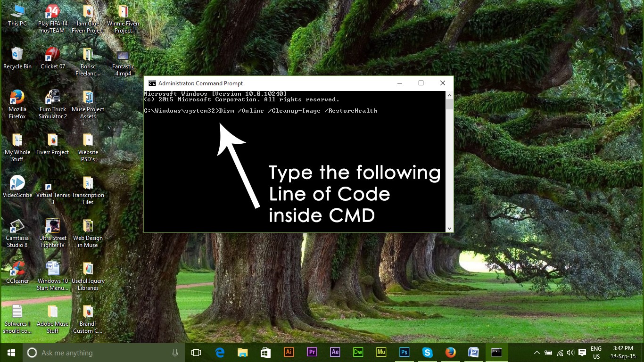644x362 pixels.
Task: Click the Administrator Command Prompt taskbar button
Action: point(496,352)
